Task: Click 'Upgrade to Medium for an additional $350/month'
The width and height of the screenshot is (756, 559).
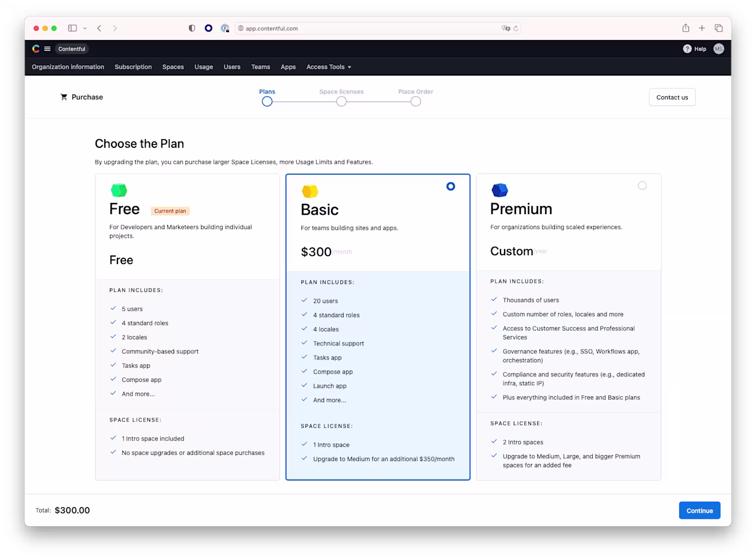Action: [x=384, y=459]
